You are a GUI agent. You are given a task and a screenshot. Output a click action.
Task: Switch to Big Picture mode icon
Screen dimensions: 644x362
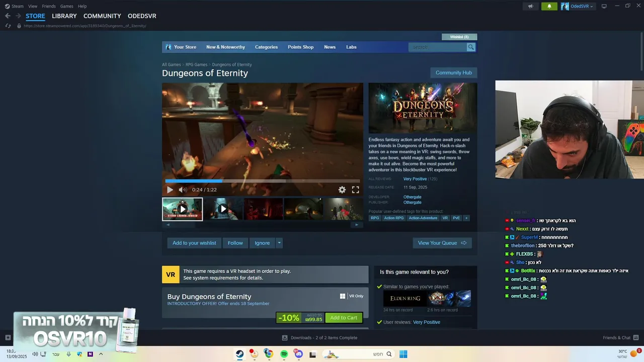coord(604,6)
